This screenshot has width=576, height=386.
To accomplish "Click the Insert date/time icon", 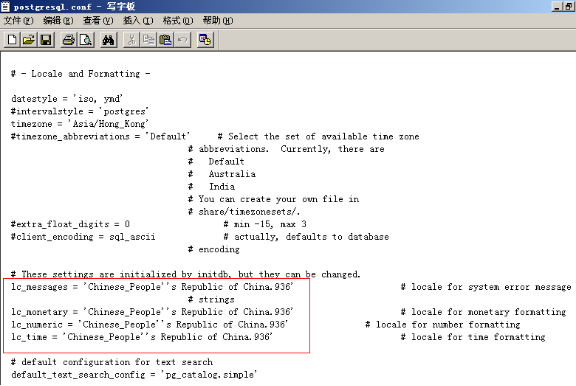I will pyautogui.click(x=205, y=40).
